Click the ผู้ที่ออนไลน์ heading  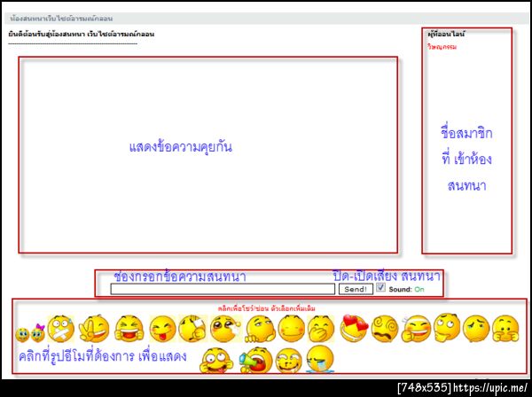[446, 34]
